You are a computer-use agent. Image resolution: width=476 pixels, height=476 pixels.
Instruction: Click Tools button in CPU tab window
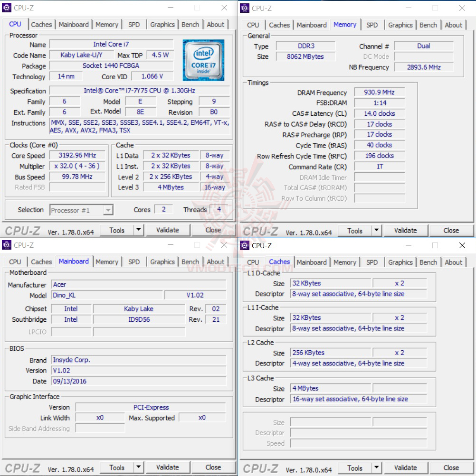(x=117, y=230)
